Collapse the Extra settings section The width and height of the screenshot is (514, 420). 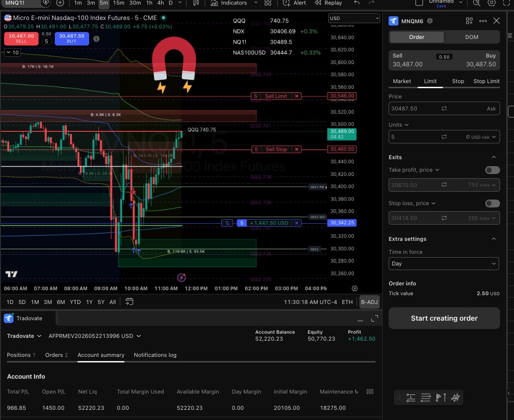click(x=494, y=239)
